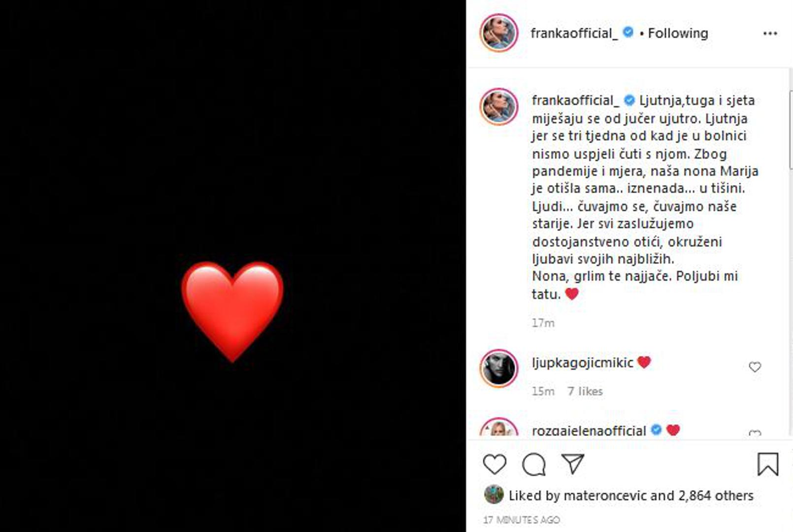Viewport: 793px width, 532px height.
Task: Click the 17 minutes ago timestamp
Action: 522,520
